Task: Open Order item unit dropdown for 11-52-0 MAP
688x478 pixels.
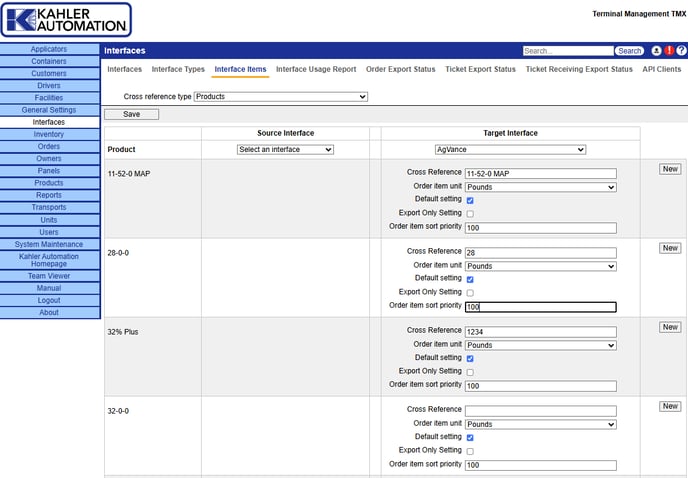Action: [541, 187]
